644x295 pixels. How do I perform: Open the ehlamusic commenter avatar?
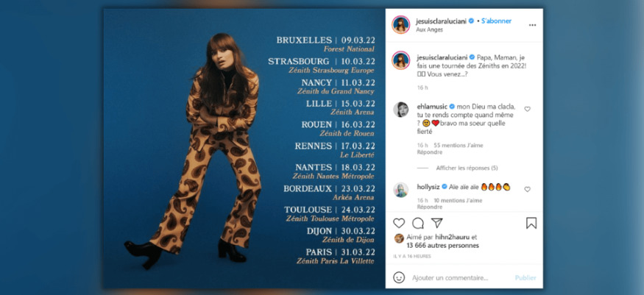pos(400,110)
